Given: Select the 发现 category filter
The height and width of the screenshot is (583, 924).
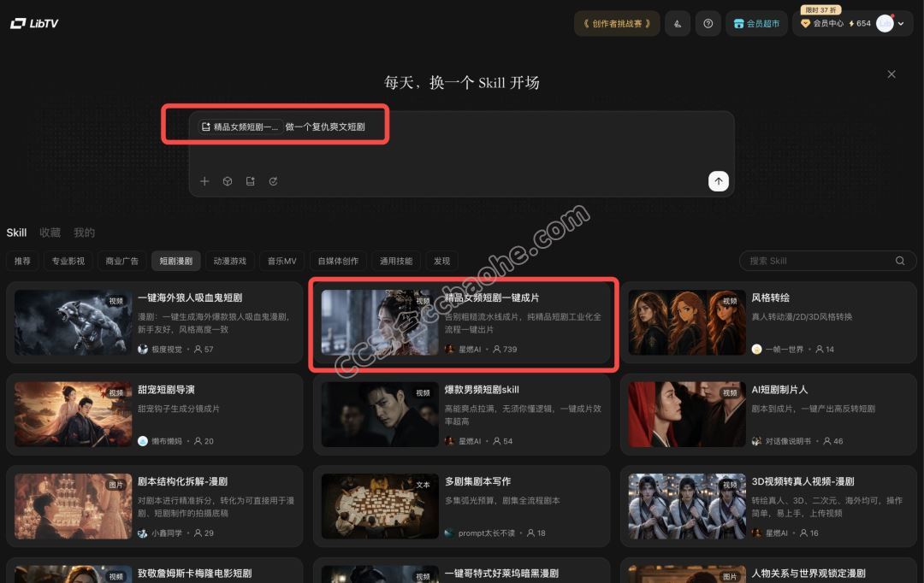Looking at the screenshot, I should pyautogui.click(x=442, y=261).
